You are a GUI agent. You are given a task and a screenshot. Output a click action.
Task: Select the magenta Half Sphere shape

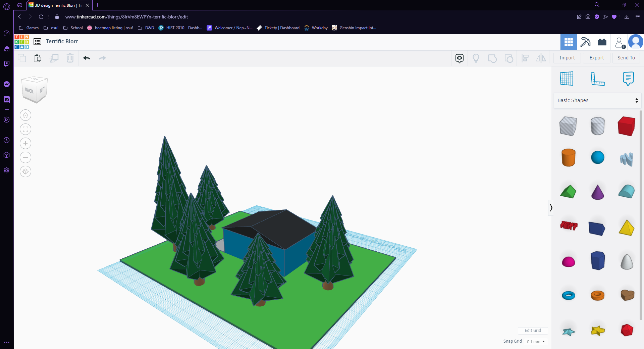[x=568, y=262]
